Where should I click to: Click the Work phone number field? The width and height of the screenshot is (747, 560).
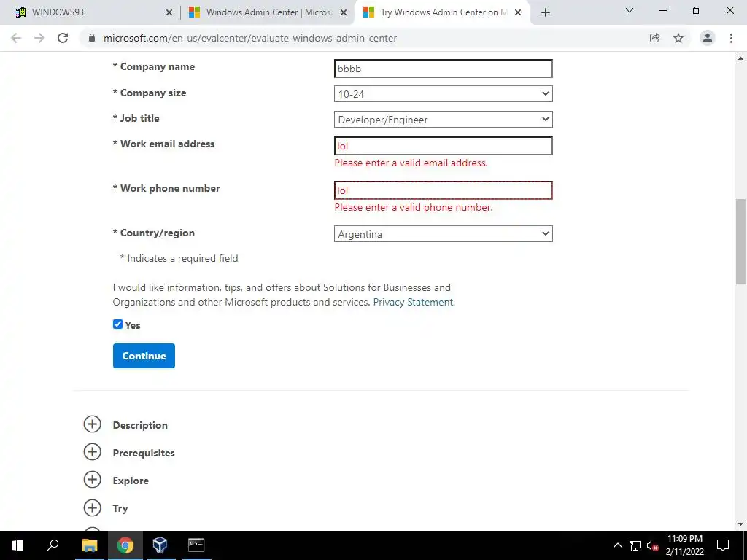point(443,190)
